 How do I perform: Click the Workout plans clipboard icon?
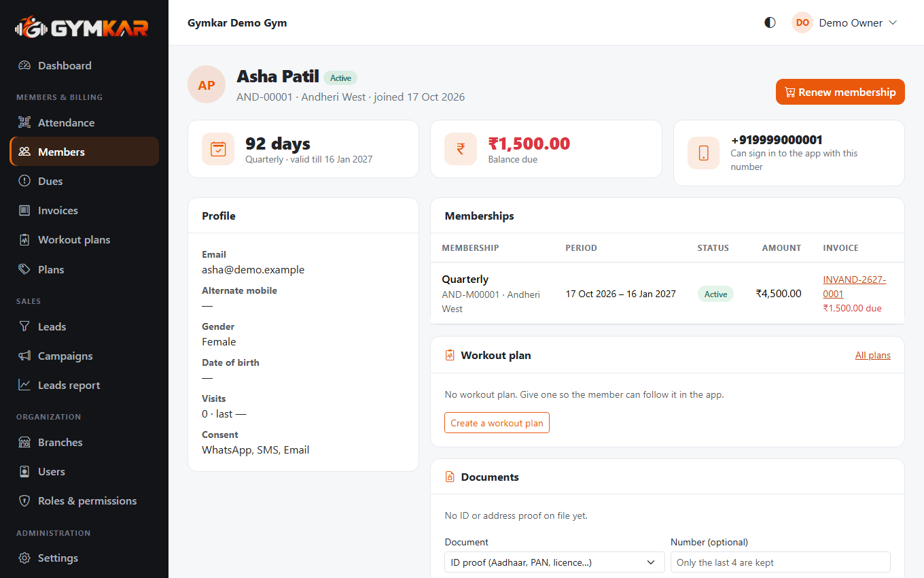pos(24,240)
